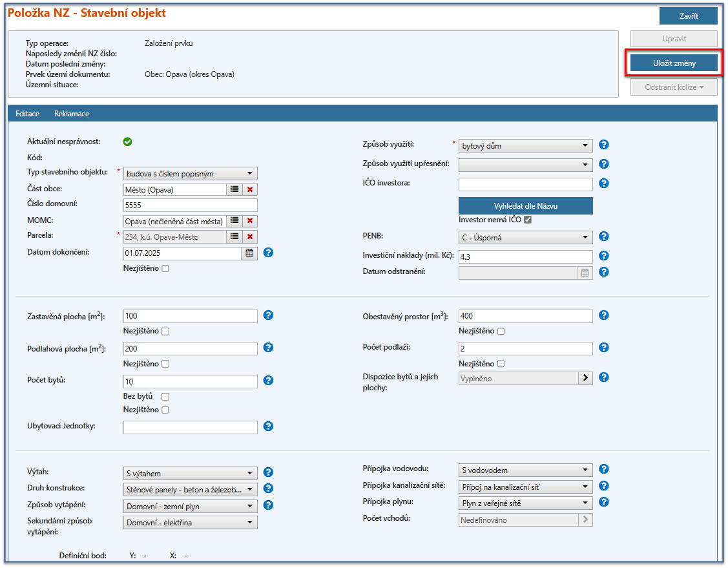Image resolution: width=728 pixels, height=568 pixels.
Task: Clear Parcela value using red X icon
Action: (x=250, y=237)
